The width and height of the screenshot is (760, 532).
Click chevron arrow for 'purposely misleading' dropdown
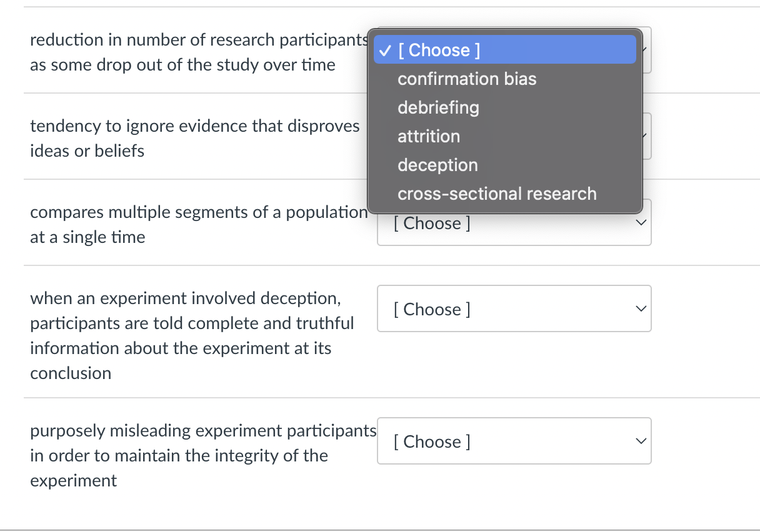639,441
